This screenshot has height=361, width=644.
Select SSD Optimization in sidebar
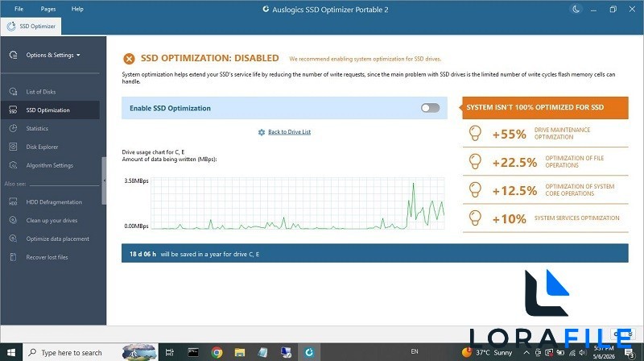[50, 110]
